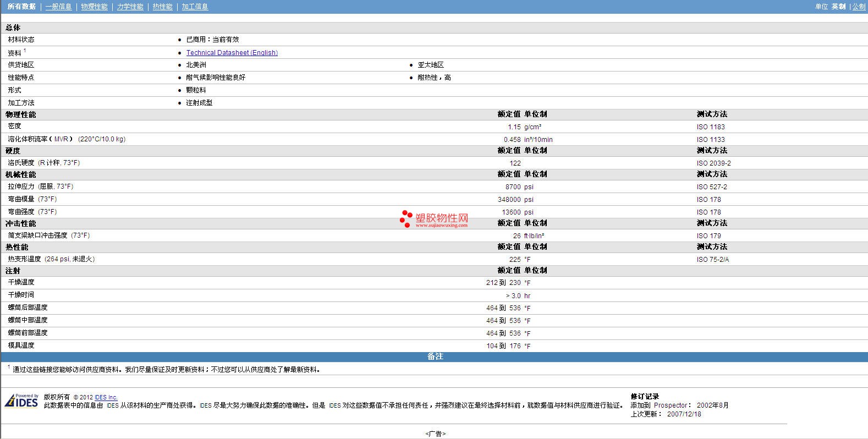Click the 物理性能 section header
Screen dimensions: 868x439
21,114
